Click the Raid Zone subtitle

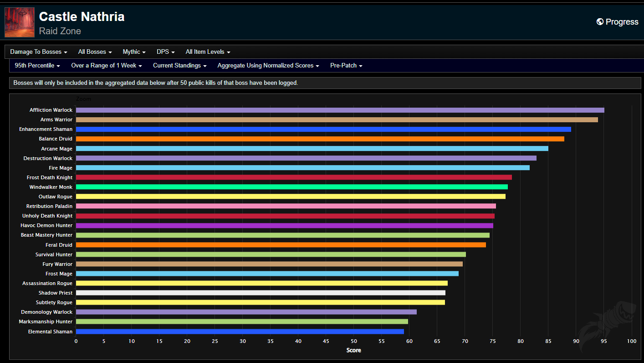coord(60,31)
